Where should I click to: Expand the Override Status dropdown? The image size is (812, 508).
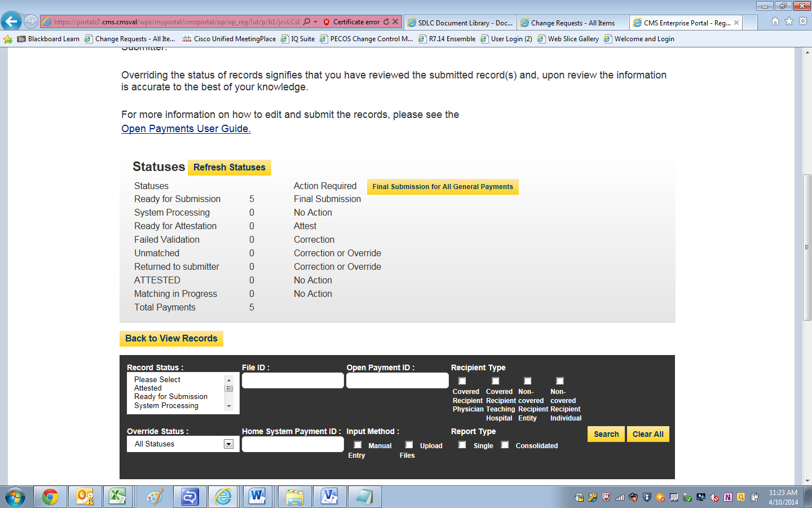point(228,444)
